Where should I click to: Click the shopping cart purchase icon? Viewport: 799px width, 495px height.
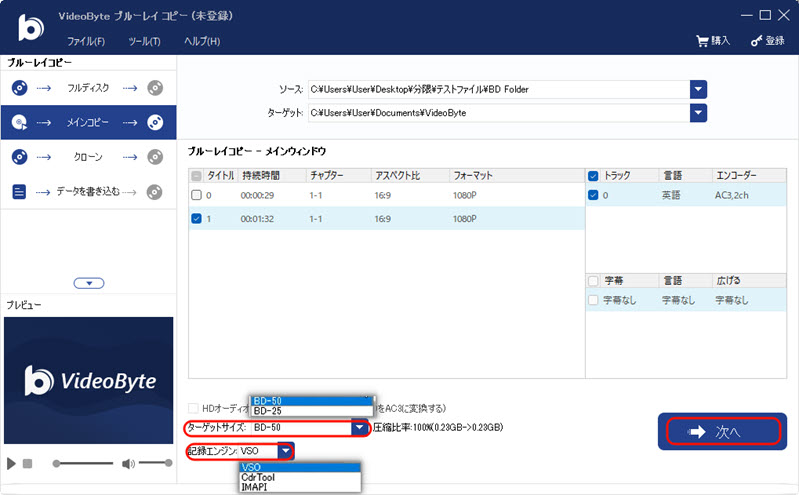[x=702, y=41]
